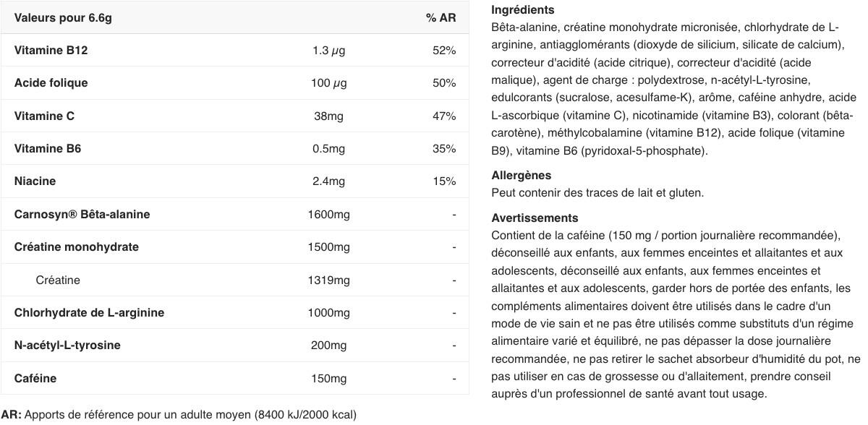868x425 pixels.
Task: Select the N-acétyl-L-tyrosine row label
Action: pos(67,345)
